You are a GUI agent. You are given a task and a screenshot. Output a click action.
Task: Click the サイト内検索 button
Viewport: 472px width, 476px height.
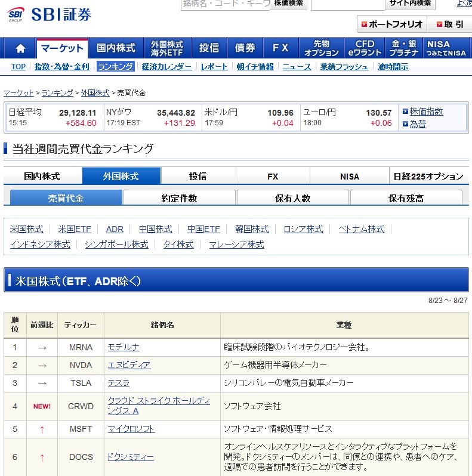click(x=410, y=4)
